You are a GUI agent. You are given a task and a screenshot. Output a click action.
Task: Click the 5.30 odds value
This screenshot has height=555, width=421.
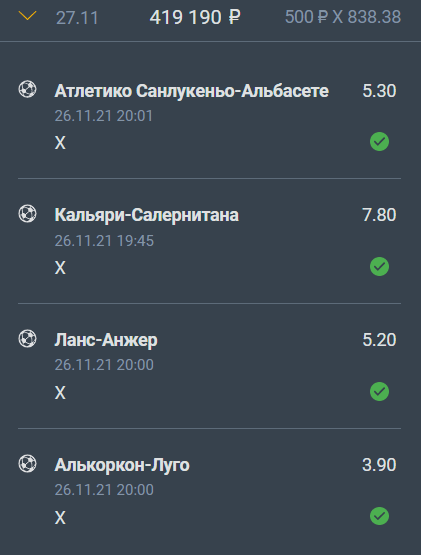(379, 91)
